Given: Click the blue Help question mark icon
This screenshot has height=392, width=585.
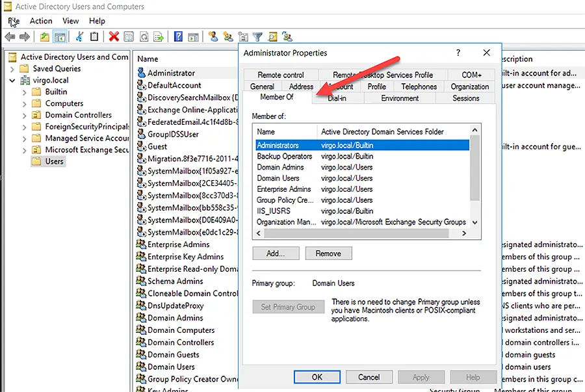Looking at the screenshot, I should point(178,36).
